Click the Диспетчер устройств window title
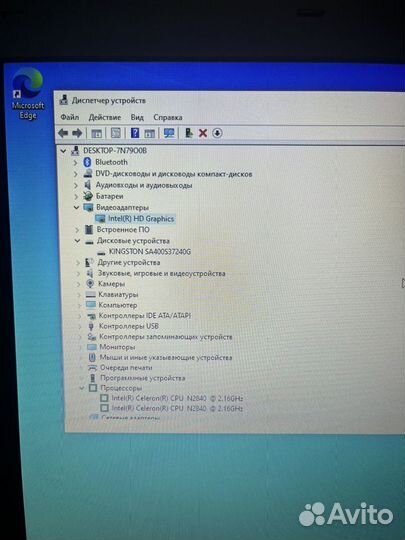Viewport: 405px width, 540px height. click(108, 100)
